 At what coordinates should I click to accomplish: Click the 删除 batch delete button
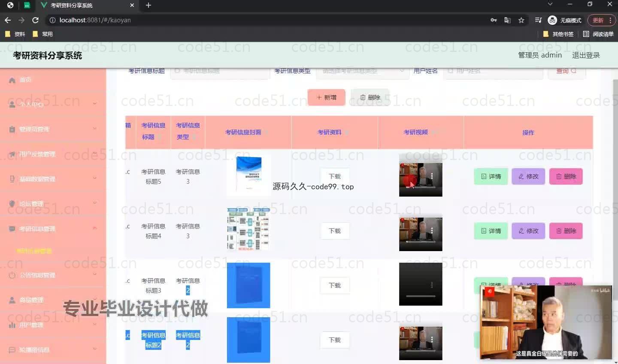370,97
